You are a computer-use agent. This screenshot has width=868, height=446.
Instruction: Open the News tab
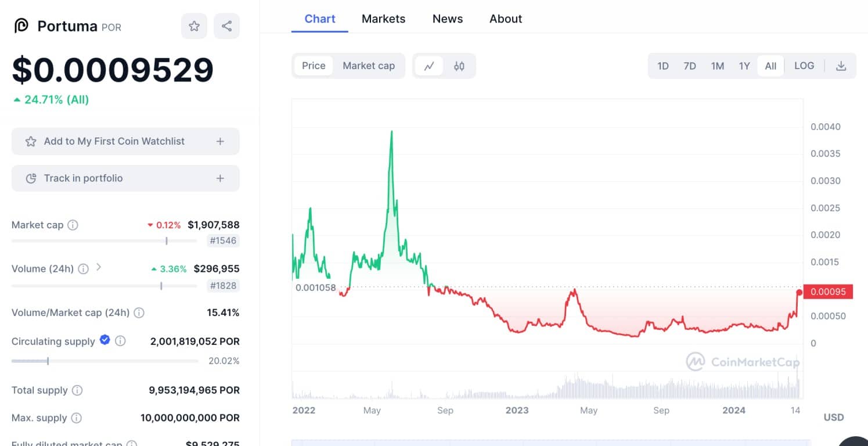coord(448,19)
